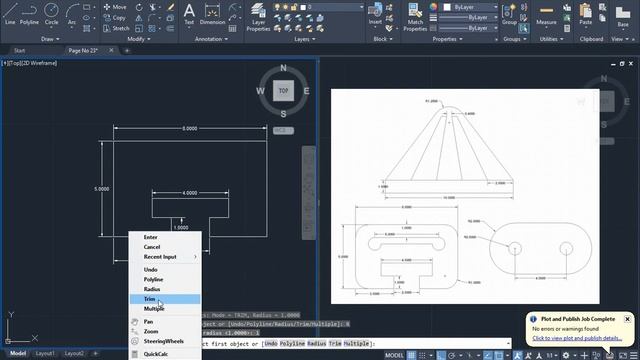Toggle ortho mode in status bar
Screen dimensions: 640x360
click(x=441, y=356)
